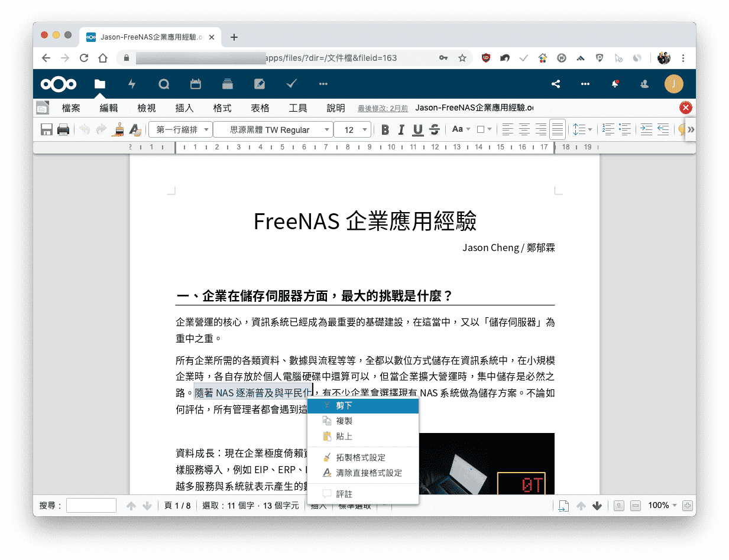Open the 檔案 menu
This screenshot has width=729, height=560.
point(71,108)
